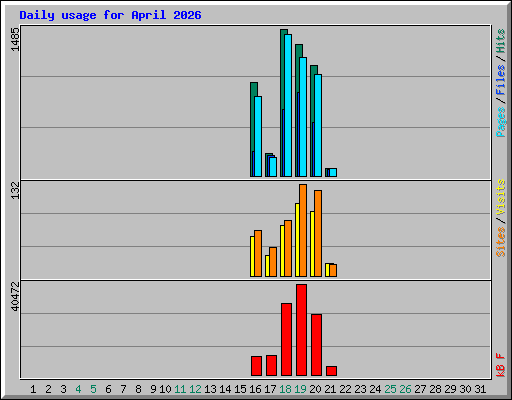Image resolution: width=512 pixels, height=400 pixels.
Task: Click the day 19 red kilobytes bar
Action: pos(301,330)
